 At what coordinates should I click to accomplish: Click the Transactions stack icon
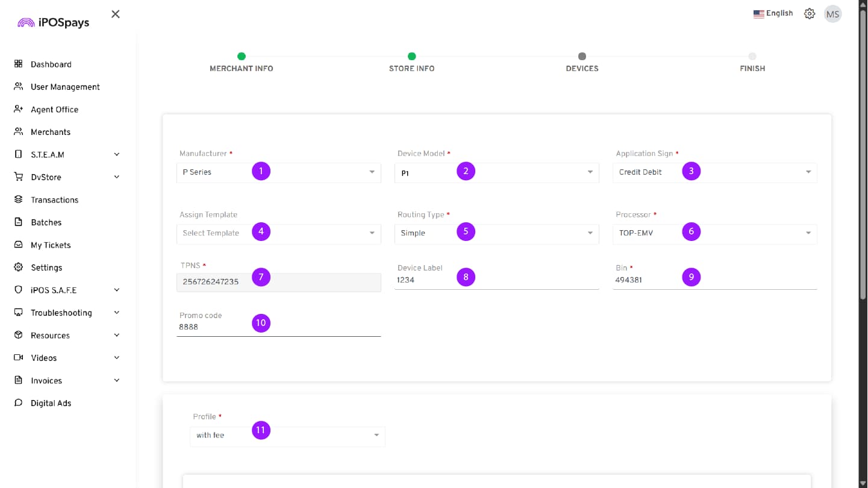tap(18, 199)
